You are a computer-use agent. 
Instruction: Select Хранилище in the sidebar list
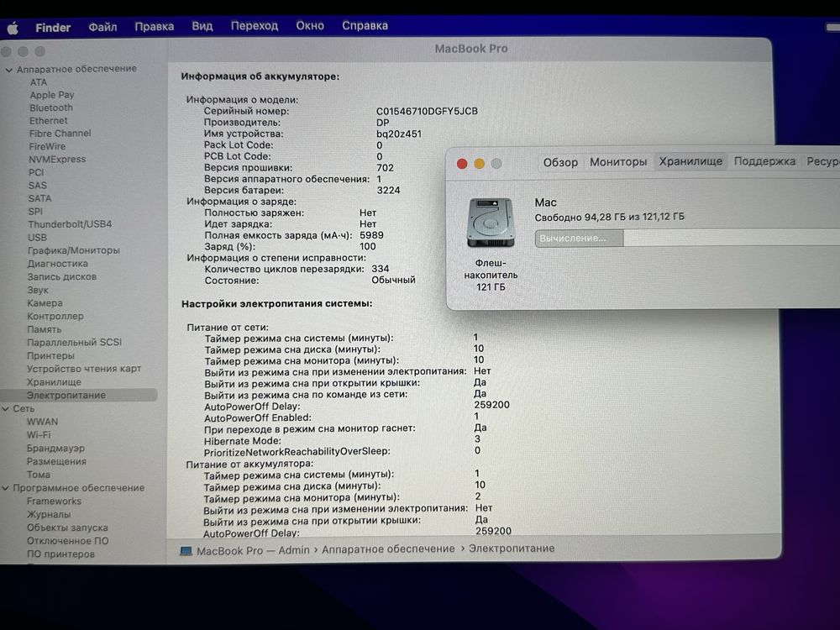54,382
